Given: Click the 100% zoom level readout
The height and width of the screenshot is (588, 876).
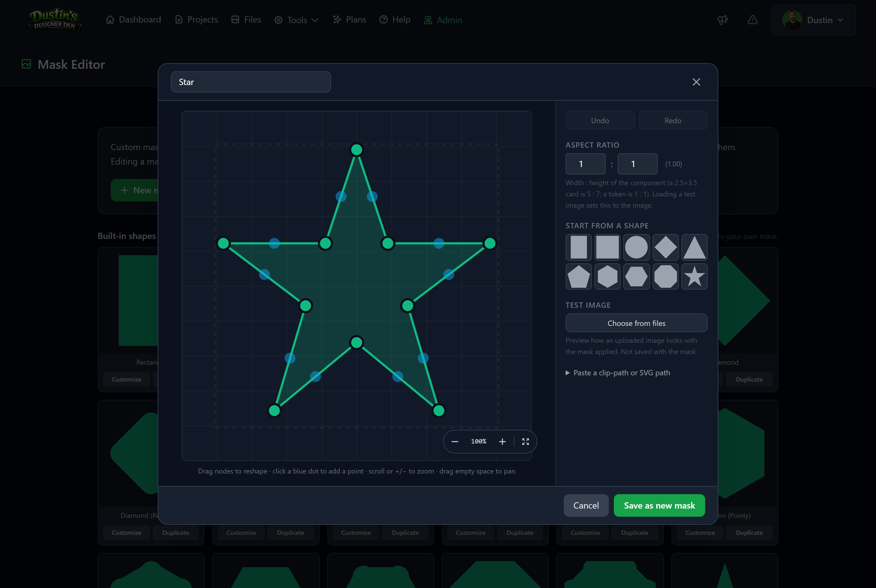Looking at the screenshot, I should point(478,441).
